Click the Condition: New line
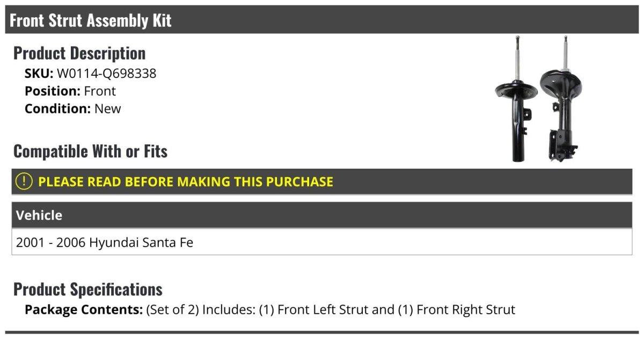Screen dimensions: 644x339 point(72,109)
